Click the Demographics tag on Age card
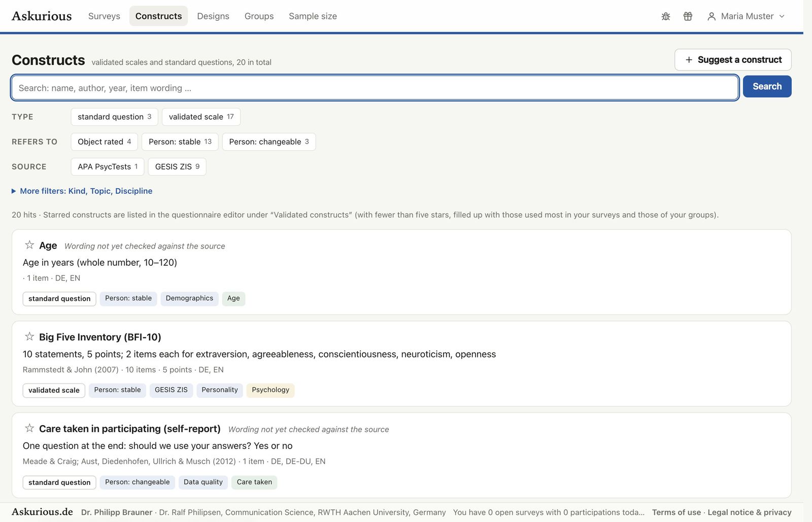The width and height of the screenshot is (812, 522). tap(189, 298)
